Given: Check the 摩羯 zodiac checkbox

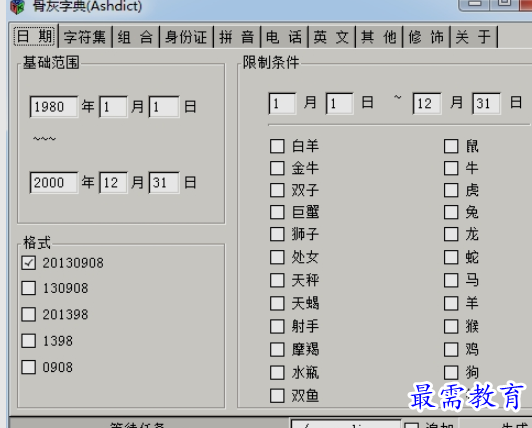Looking at the screenshot, I should (x=277, y=349).
